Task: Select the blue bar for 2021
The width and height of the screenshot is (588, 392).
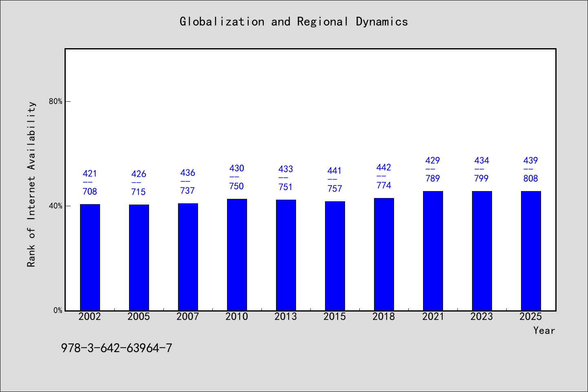Action: tap(433, 251)
